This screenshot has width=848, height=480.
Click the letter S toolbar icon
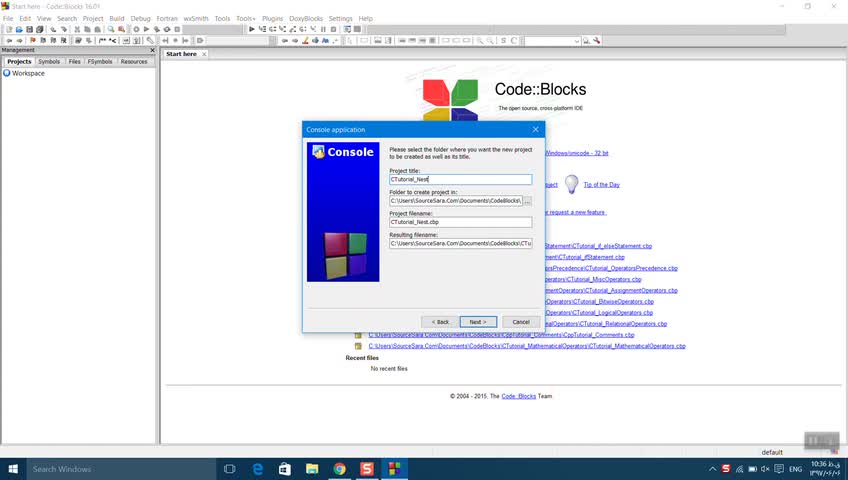503,41
